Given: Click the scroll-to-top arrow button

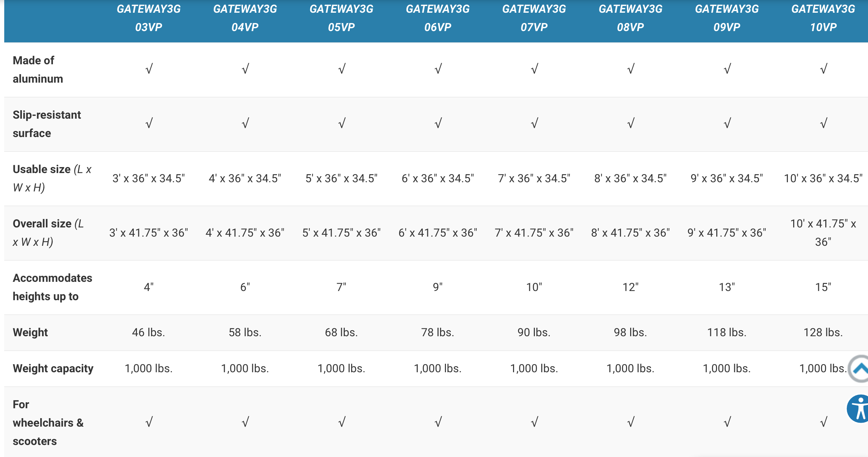Looking at the screenshot, I should 860,369.
